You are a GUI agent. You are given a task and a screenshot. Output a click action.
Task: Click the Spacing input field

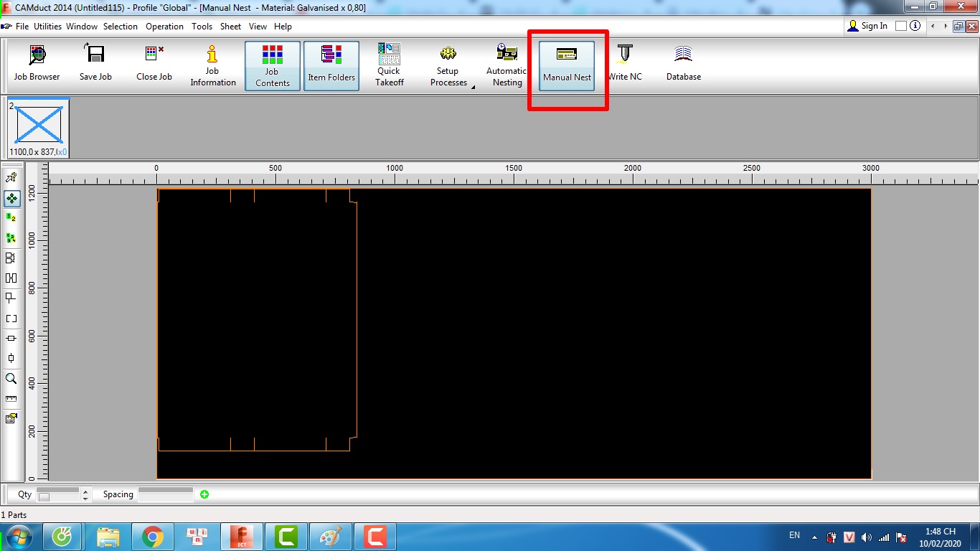pos(166,494)
